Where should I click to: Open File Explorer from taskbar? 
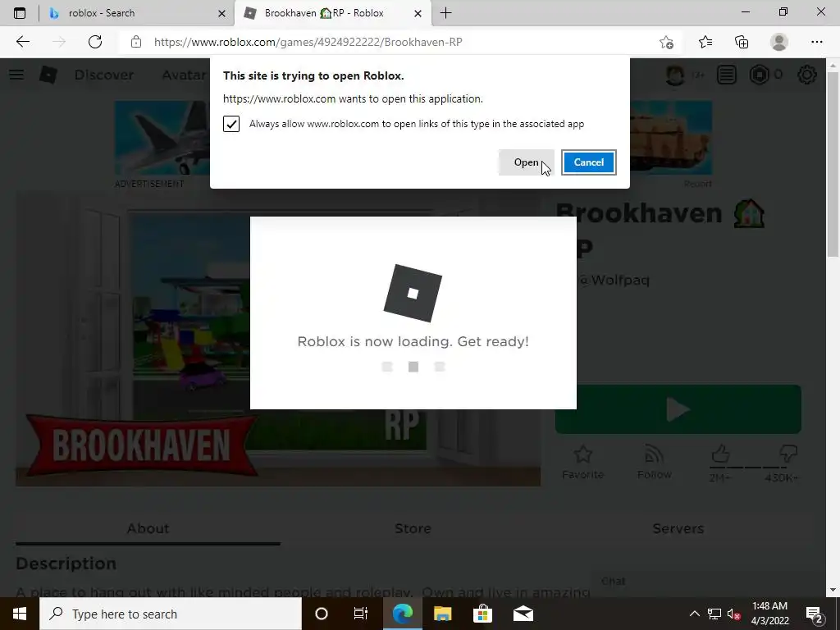click(x=442, y=614)
